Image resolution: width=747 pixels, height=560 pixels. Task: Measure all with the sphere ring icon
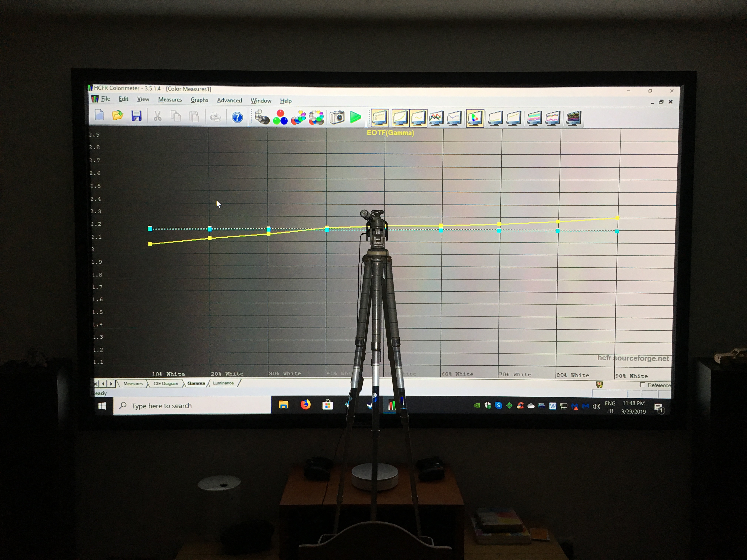pyautogui.click(x=316, y=117)
